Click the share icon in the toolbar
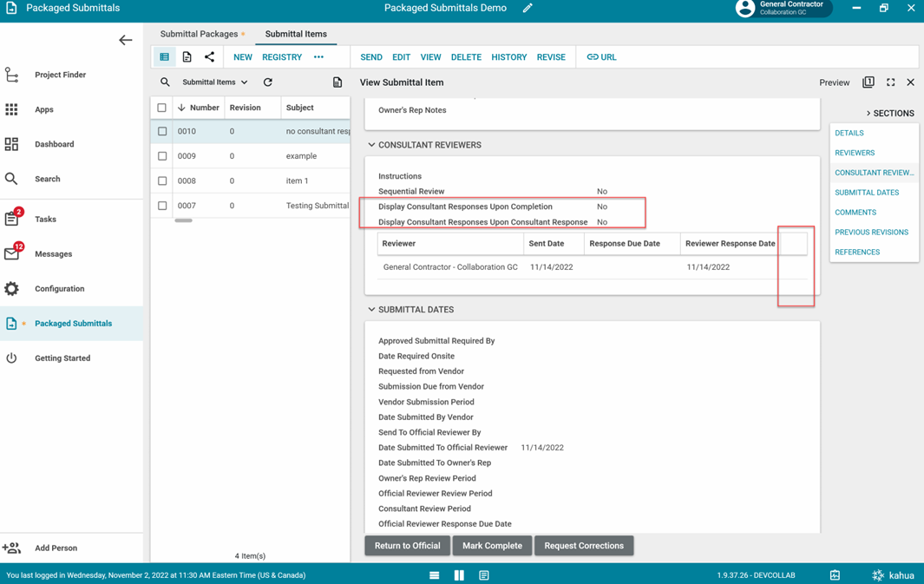 (209, 57)
